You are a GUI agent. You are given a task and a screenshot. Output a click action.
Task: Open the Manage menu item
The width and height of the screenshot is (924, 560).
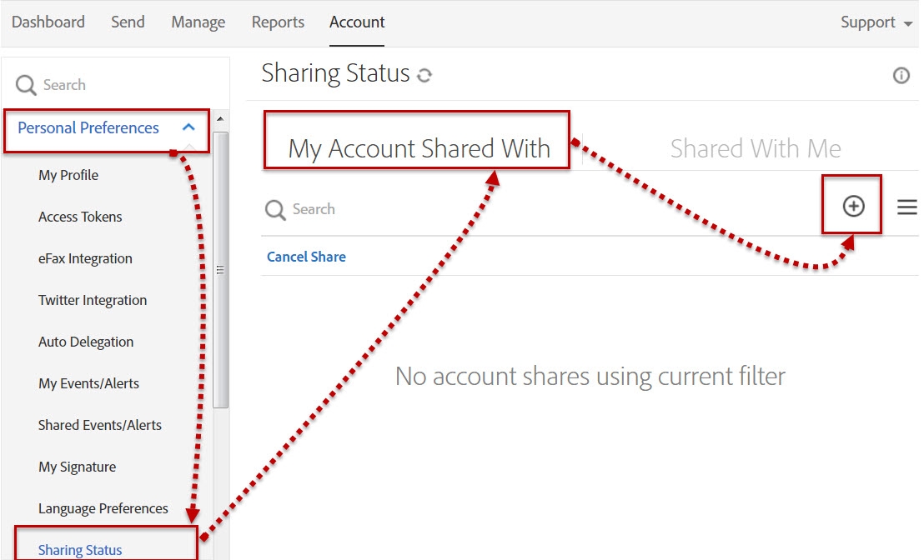click(198, 22)
